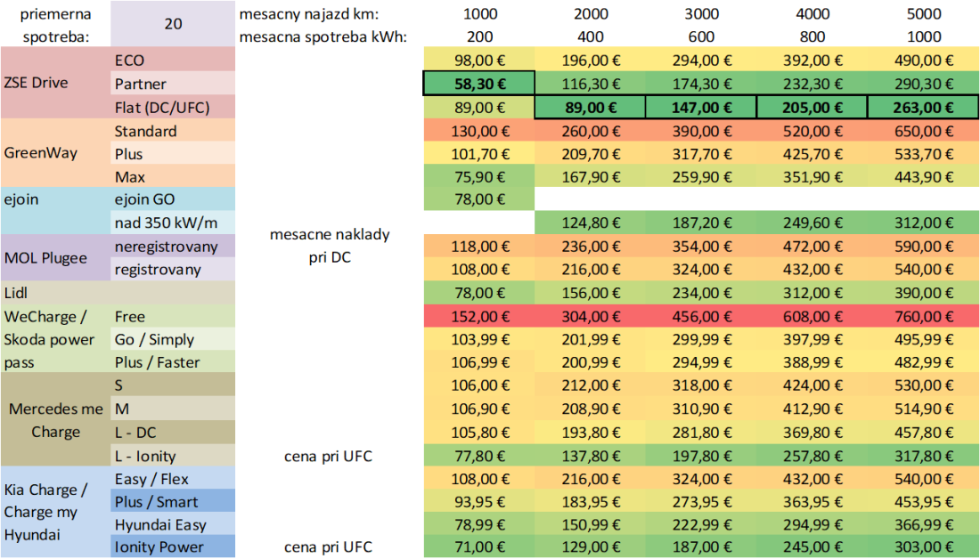Click the Hyundai Easy 150,99 € cell
The height and width of the screenshot is (559, 980).
590,523
